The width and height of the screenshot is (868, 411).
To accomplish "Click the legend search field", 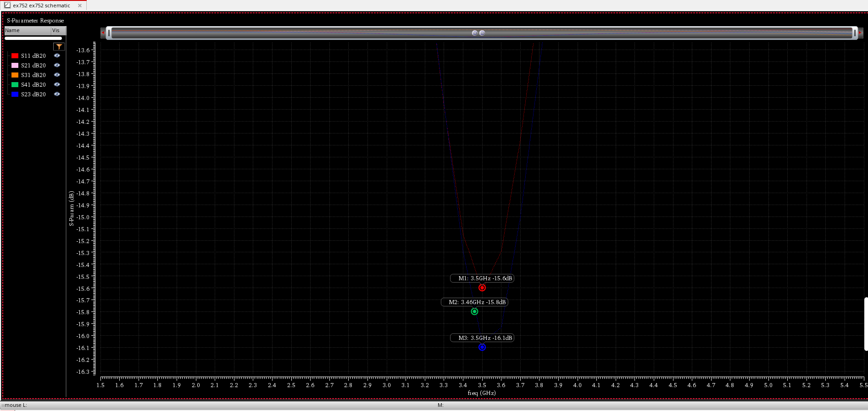I will (33, 39).
